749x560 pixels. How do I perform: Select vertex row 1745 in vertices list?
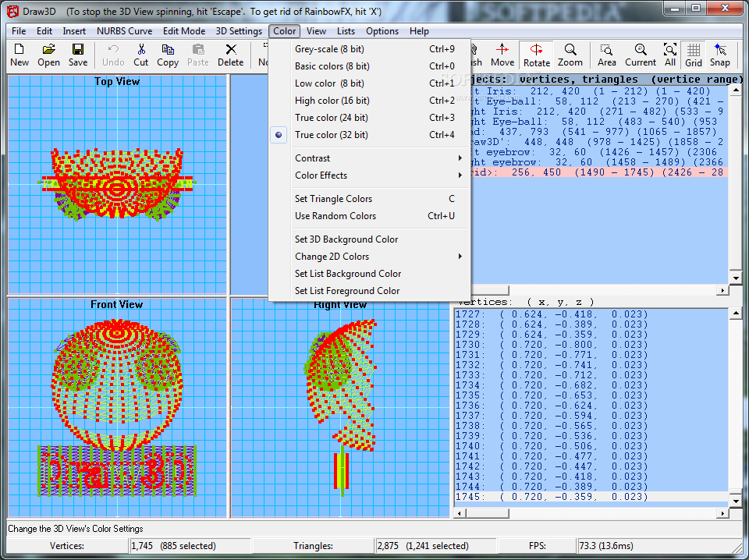591,497
